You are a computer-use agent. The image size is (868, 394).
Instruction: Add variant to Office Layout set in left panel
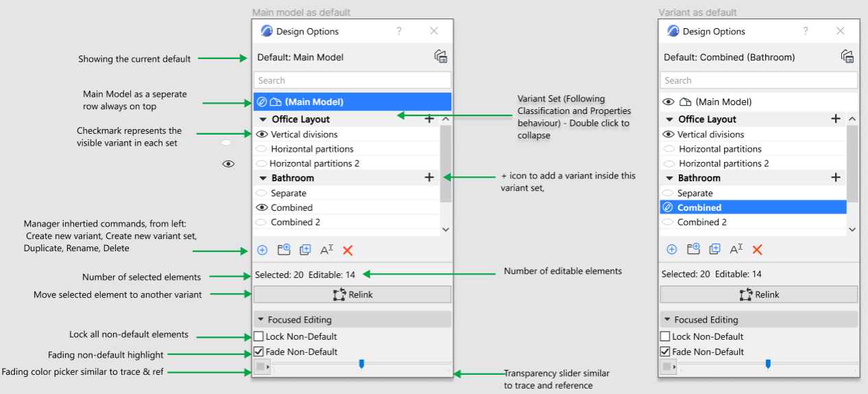point(429,119)
